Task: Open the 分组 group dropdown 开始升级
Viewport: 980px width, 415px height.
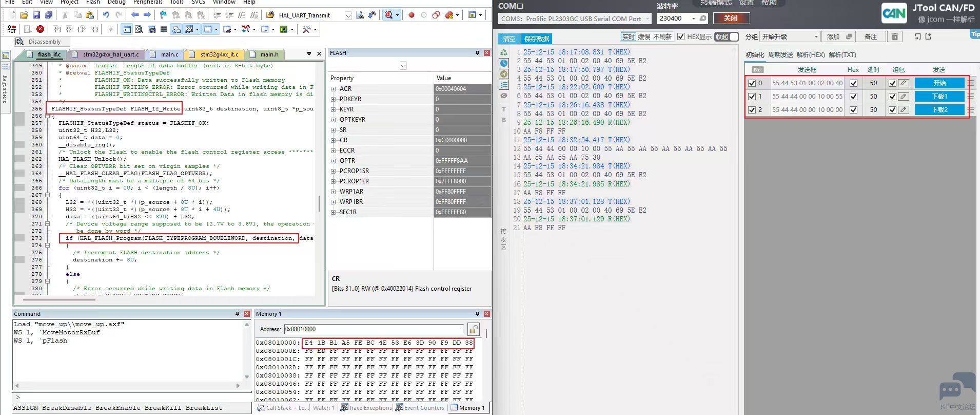Action: click(x=790, y=36)
